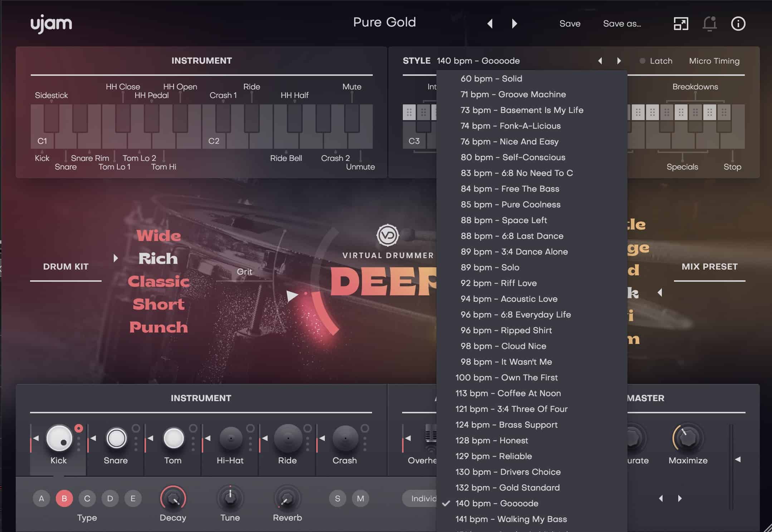Click the Mix Preset selector arrow
Viewport: 772px width, 532px height.
pyautogui.click(x=660, y=292)
